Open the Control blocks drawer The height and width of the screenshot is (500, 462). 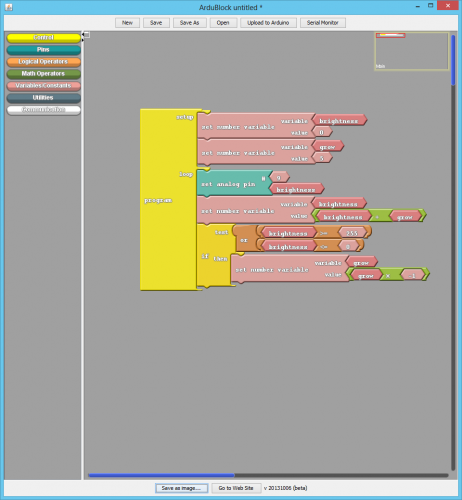(43, 38)
